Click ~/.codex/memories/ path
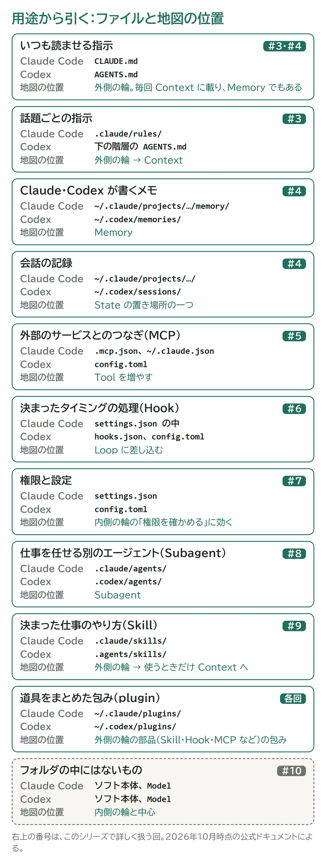Image resolution: width=326 pixels, height=868 pixels. 137,219
